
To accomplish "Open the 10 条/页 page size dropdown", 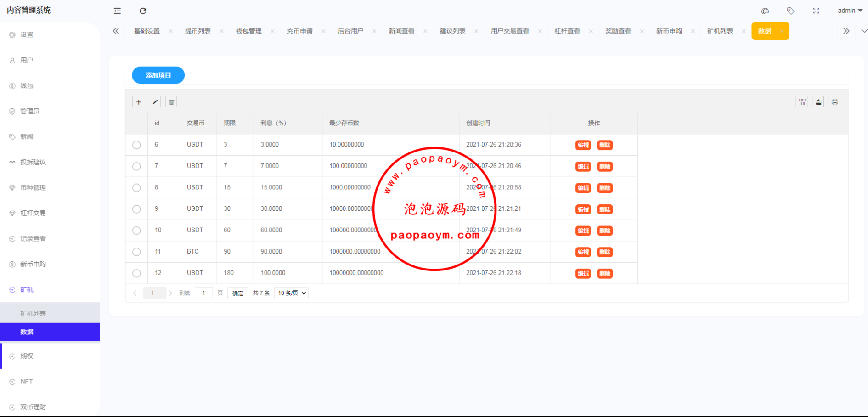I will point(291,293).
